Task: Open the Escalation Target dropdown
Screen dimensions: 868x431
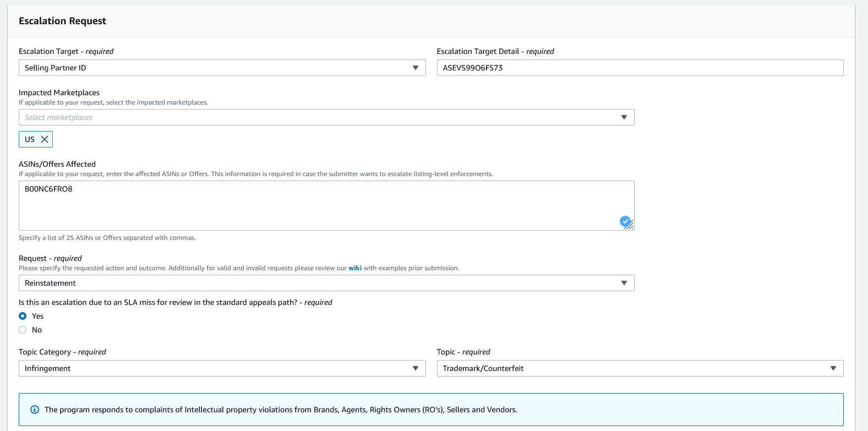Action: [x=222, y=68]
